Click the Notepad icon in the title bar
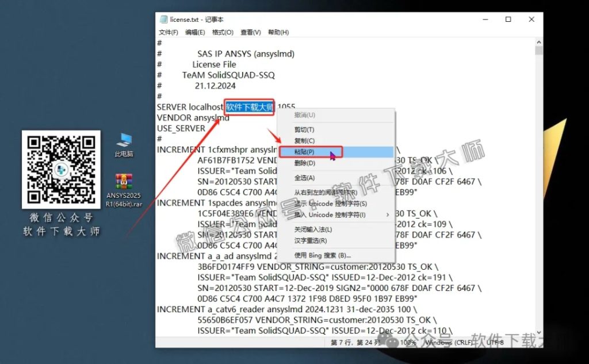589x364 pixels. (163, 19)
